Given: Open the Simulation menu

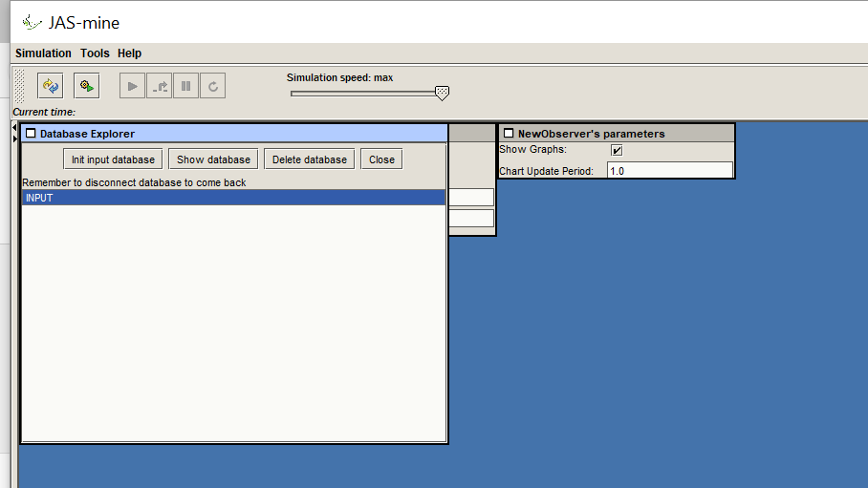Looking at the screenshot, I should [43, 53].
